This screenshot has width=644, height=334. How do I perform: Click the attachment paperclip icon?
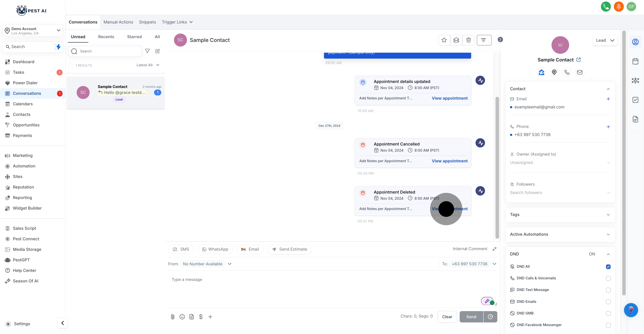click(x=172, y=316)
